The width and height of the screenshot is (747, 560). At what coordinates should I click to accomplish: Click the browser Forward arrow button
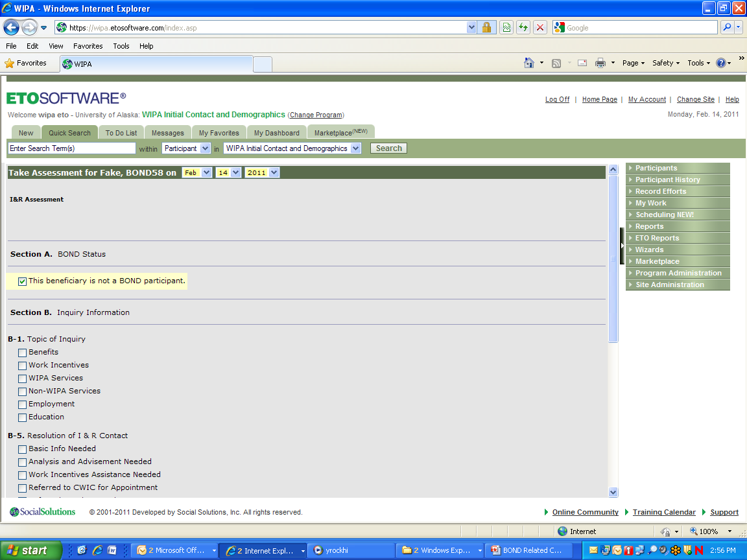pos(30,28)
